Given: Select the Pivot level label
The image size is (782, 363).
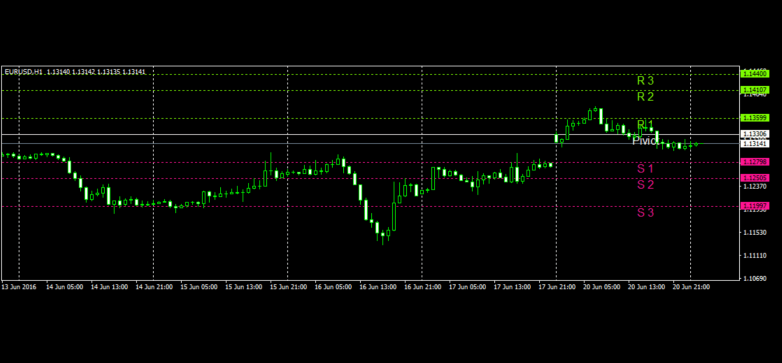Looking at the screenshot, I should (645, 141).
